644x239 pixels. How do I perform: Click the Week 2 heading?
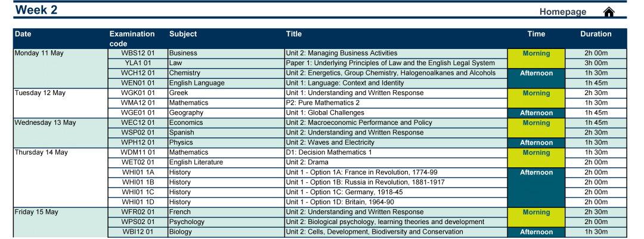(36, 10)
